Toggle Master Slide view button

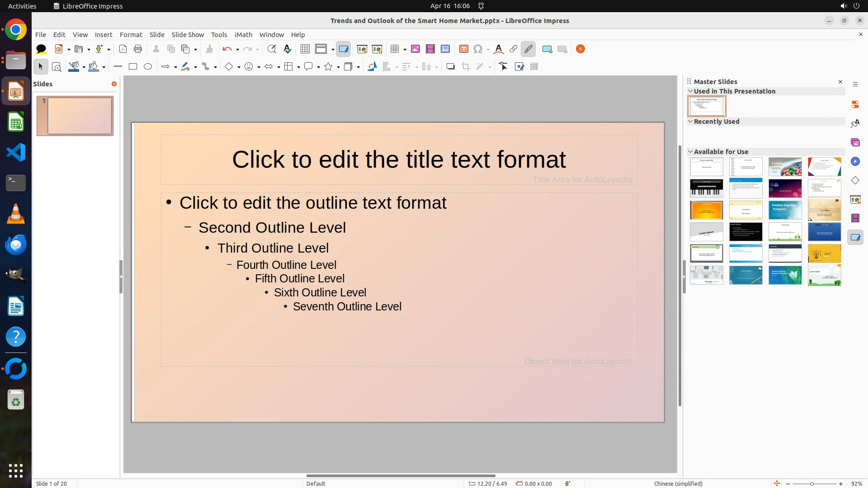click(x=344, y=49)
